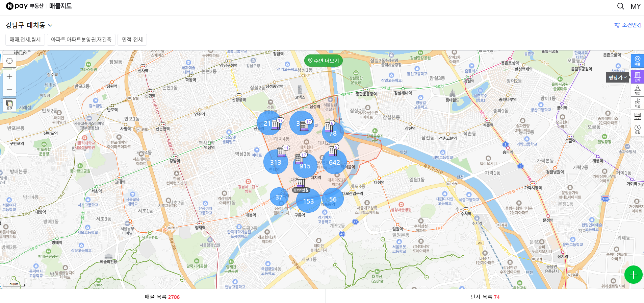Open the 평당가 dropdown
644x303 pixels.
pos(617,77)
